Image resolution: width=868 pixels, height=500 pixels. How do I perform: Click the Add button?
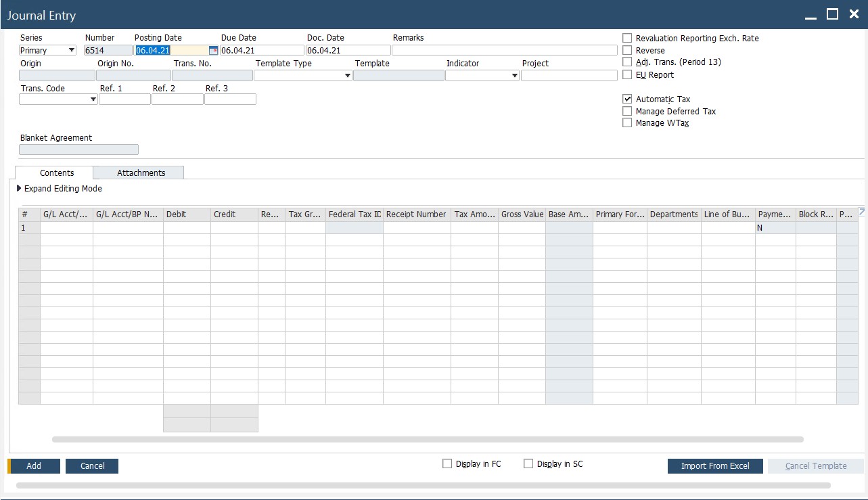tap(34, 465)
